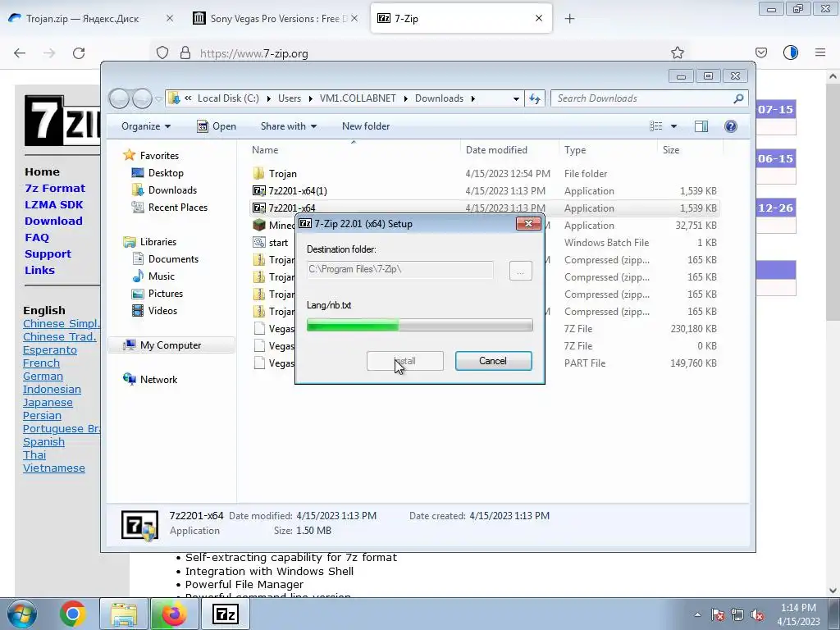Select My Computer in navigation pane
Viewport: 840px width, 630px height.
pos(171,345)
